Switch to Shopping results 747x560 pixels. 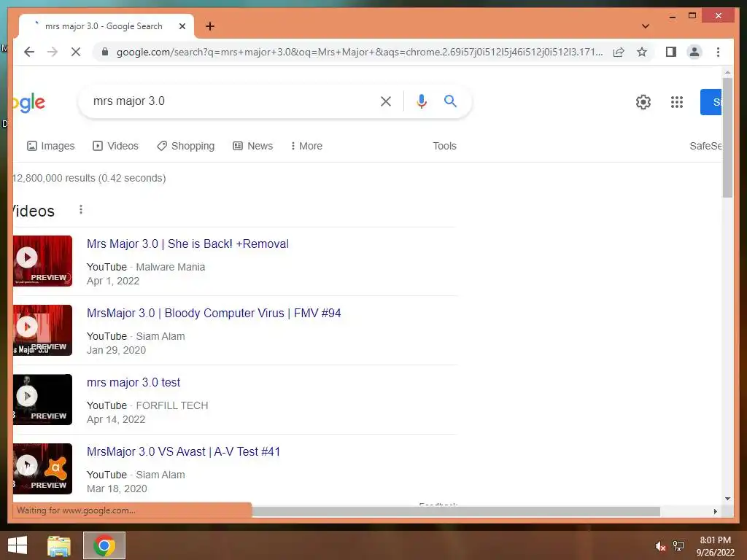[186, 146]
